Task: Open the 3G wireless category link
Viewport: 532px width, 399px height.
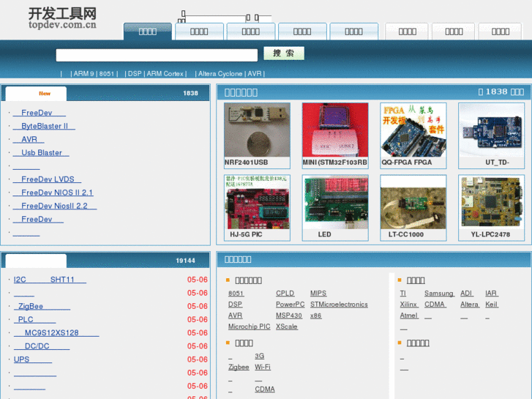Action: (x=260, y=356)
